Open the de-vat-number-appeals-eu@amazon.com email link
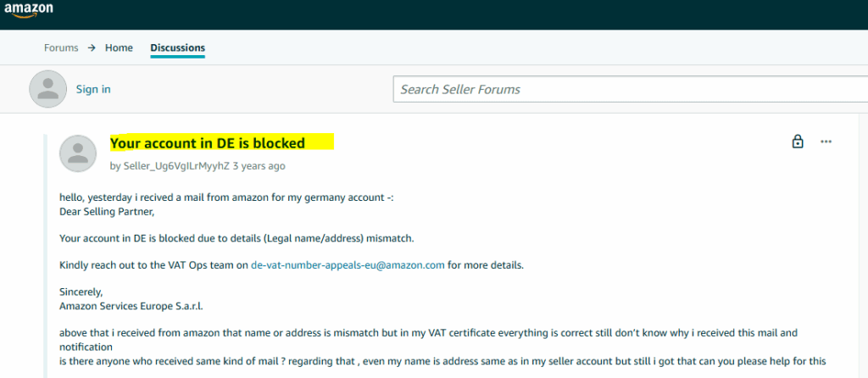868x378 pixels. coord(348,264)
